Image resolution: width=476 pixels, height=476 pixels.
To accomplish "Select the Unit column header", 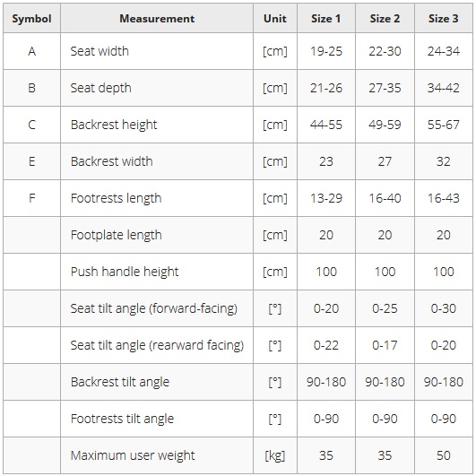I will [x=274, y=19].
